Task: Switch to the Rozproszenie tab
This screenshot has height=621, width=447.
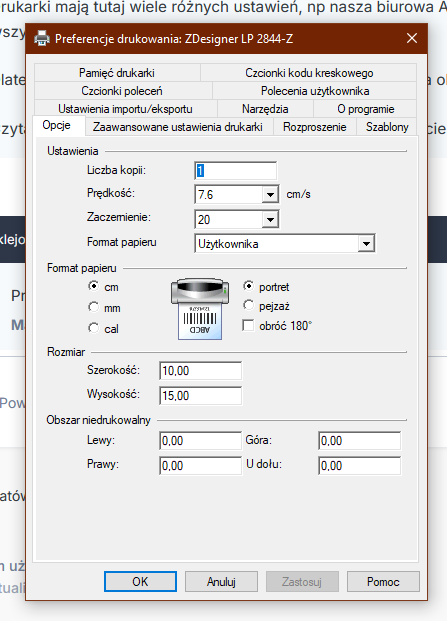Action: (315, 127)
